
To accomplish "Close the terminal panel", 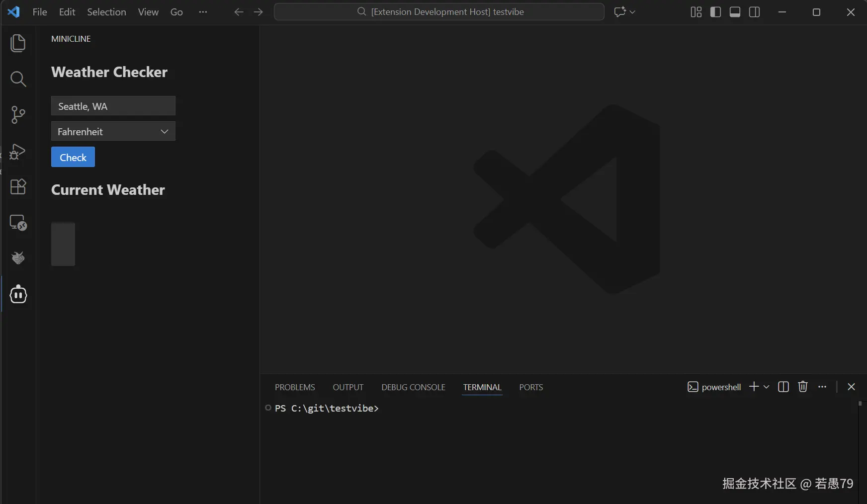I will 851,387.
